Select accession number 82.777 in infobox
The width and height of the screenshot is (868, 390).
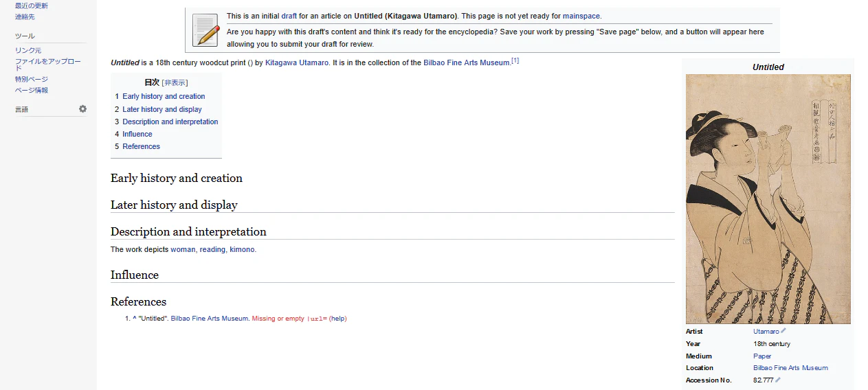763,380
